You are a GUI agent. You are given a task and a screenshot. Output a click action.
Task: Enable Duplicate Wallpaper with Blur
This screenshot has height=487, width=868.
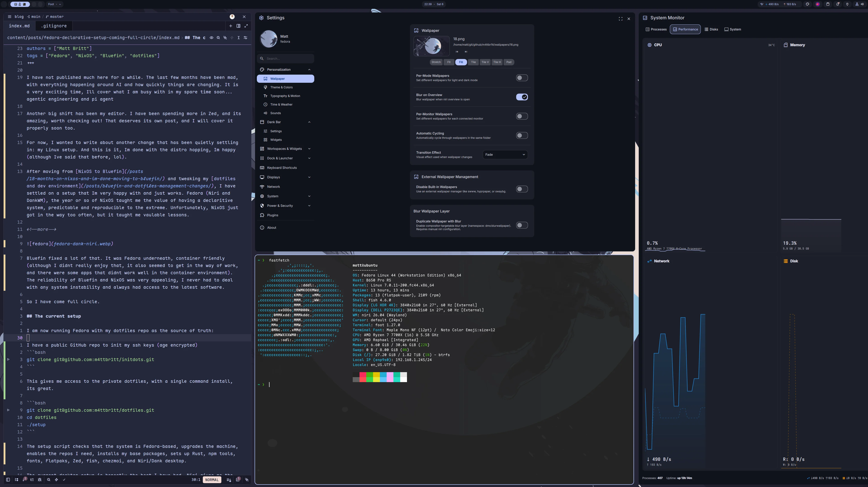(x=522, y=225)
